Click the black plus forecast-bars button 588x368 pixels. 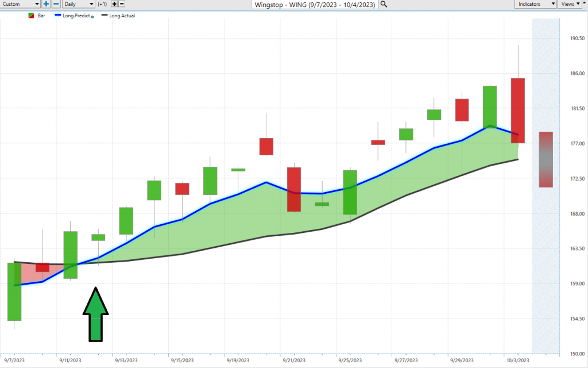point(114,4)
